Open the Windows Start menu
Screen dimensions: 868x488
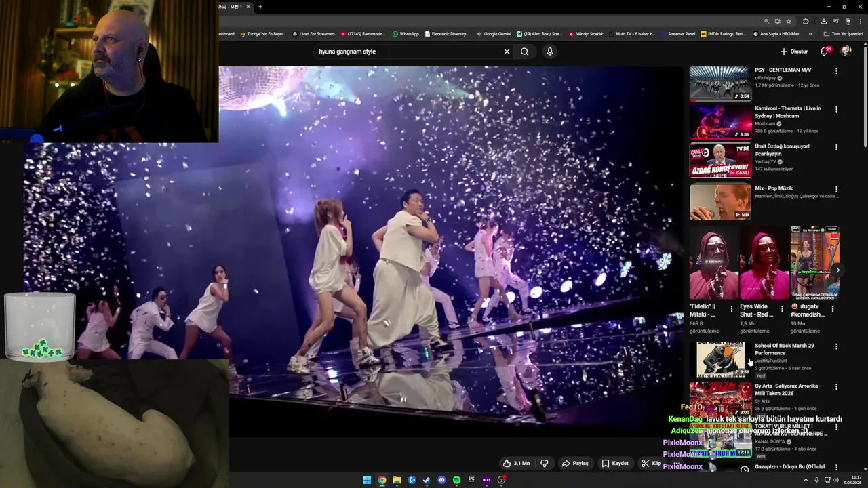coord(367,480)
